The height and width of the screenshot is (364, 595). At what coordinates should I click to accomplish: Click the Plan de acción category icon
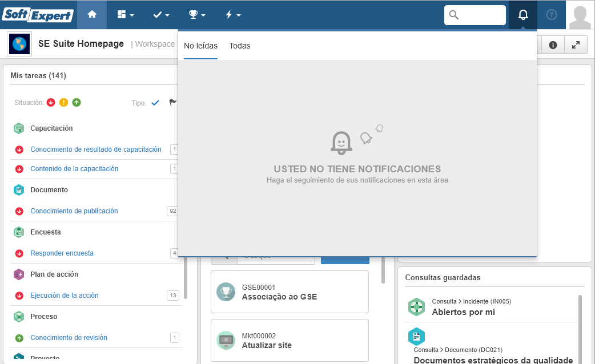tap(19, 274)
